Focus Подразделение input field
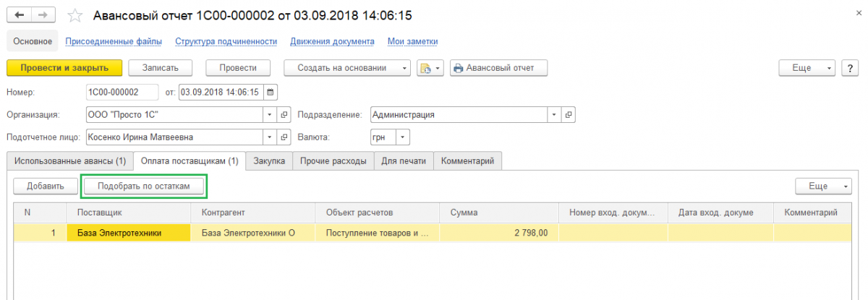 (459, 114)
